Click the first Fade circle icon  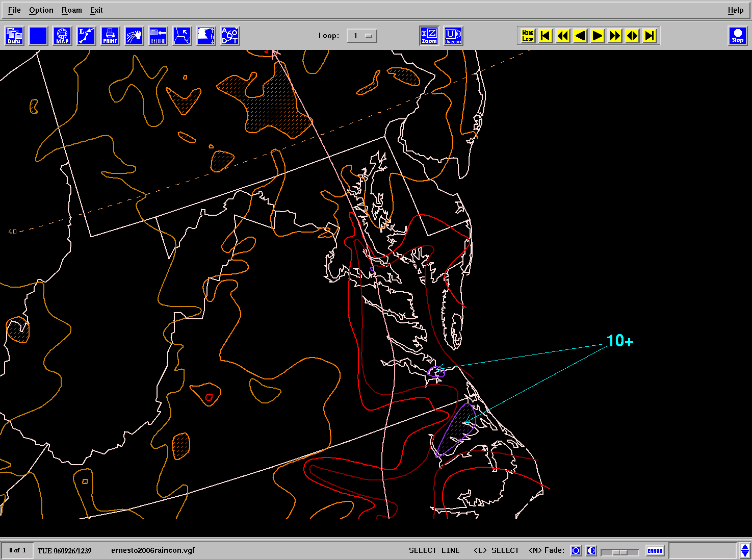point(576,551)
